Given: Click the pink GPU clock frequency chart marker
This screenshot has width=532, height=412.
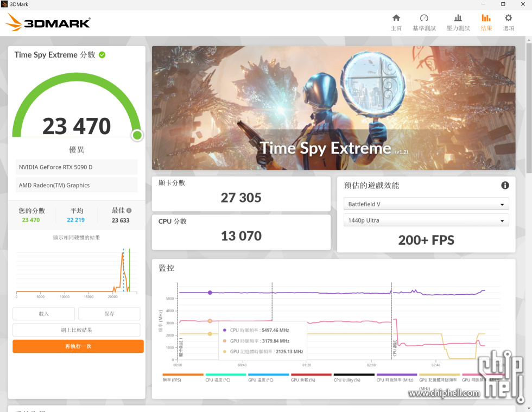Looking at the screenshot, I should (x=210, y=321).
